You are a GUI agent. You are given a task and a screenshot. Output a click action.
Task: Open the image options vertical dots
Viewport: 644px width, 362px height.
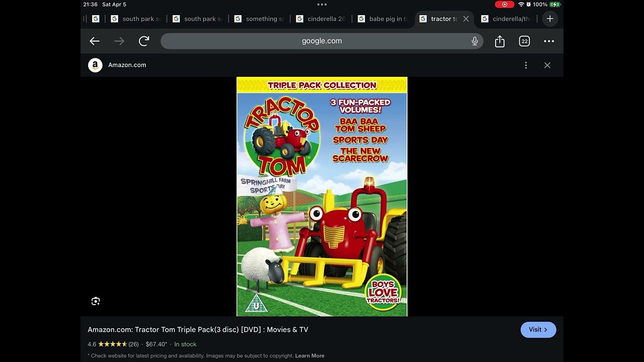coord(526,65)
